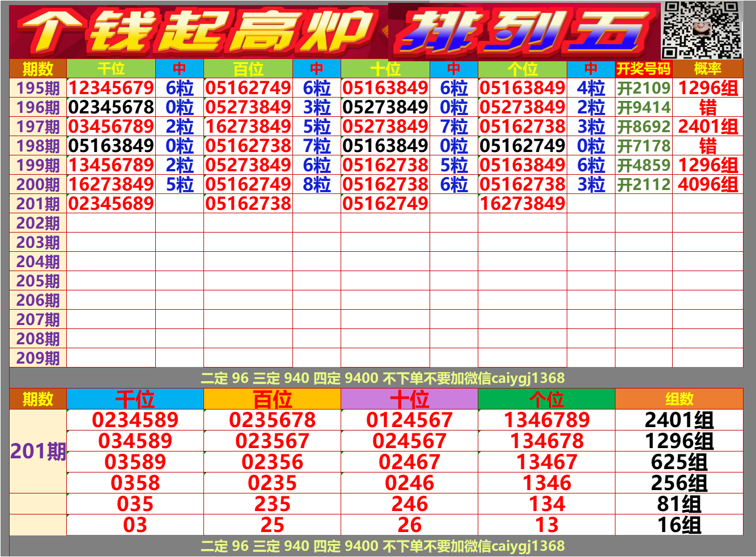
Task: Expand the 201期 row in upper table
Action: (x=36, y=204)
